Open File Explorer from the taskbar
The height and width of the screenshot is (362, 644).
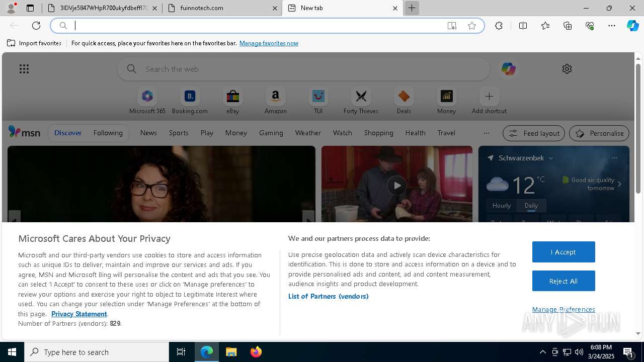(231, 352)
